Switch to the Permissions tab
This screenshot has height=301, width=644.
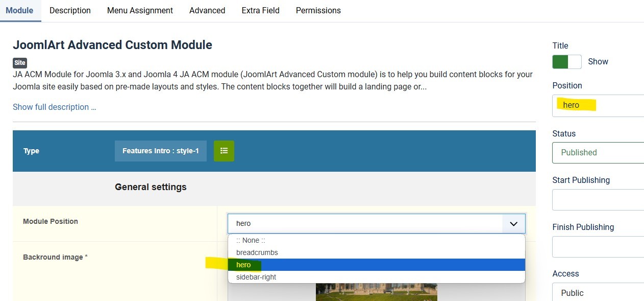[318, 10]
